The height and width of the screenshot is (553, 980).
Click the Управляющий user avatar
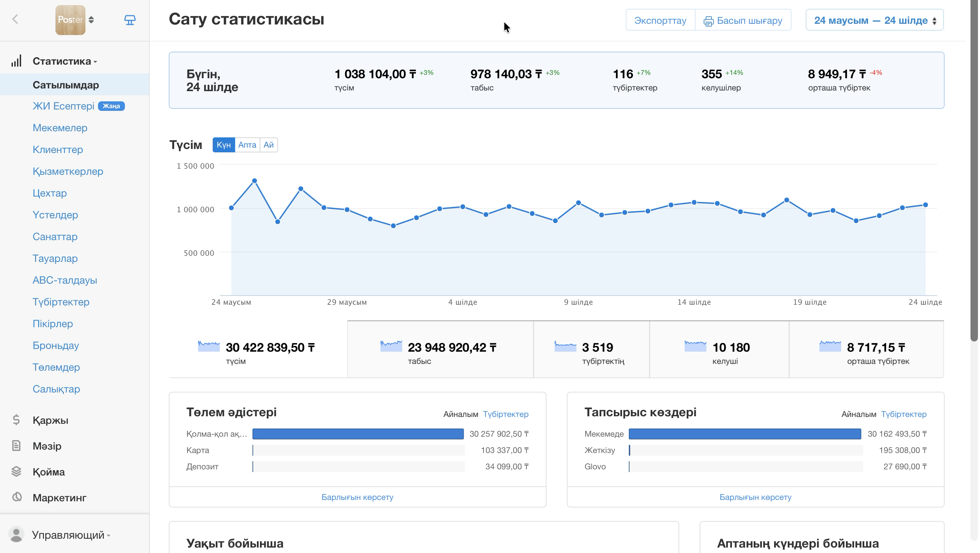[16, 534]
